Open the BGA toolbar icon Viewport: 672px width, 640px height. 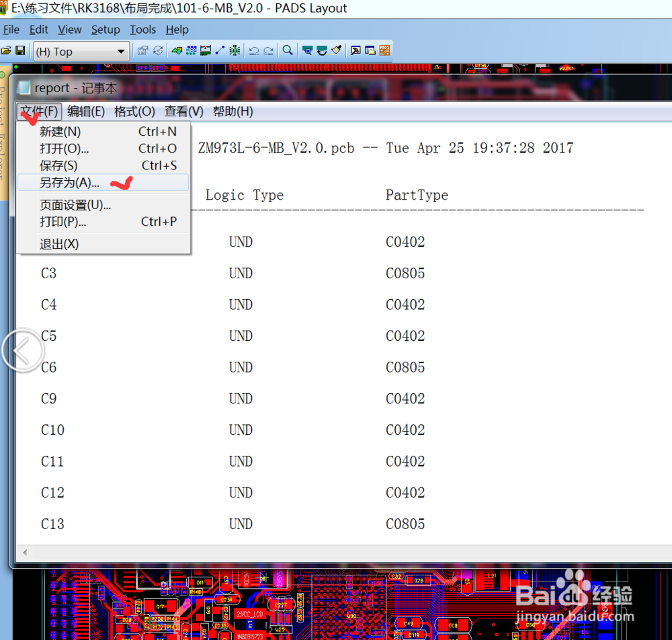pos(235,51)
